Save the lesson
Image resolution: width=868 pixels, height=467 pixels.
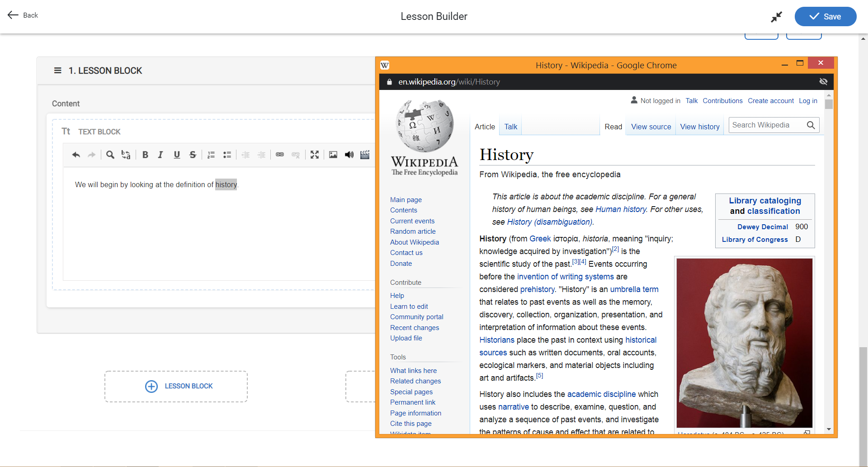(x=825, y=17)
